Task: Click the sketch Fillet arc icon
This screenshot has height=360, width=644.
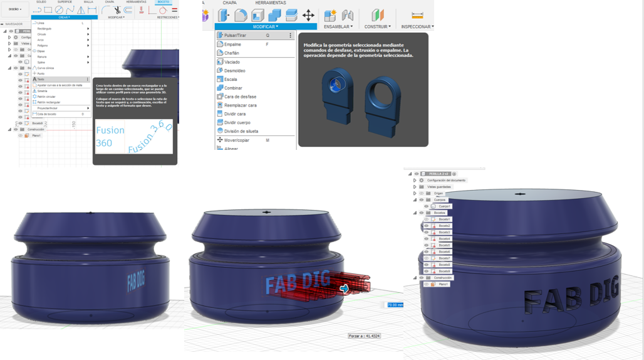Action: pos(106,10)
